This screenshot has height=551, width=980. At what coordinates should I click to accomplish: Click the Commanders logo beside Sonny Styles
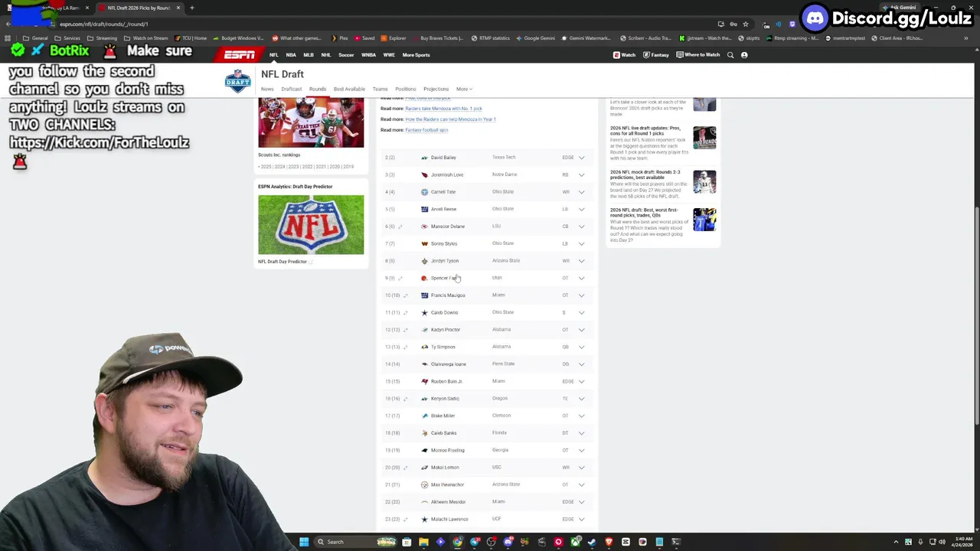(424, 243)
